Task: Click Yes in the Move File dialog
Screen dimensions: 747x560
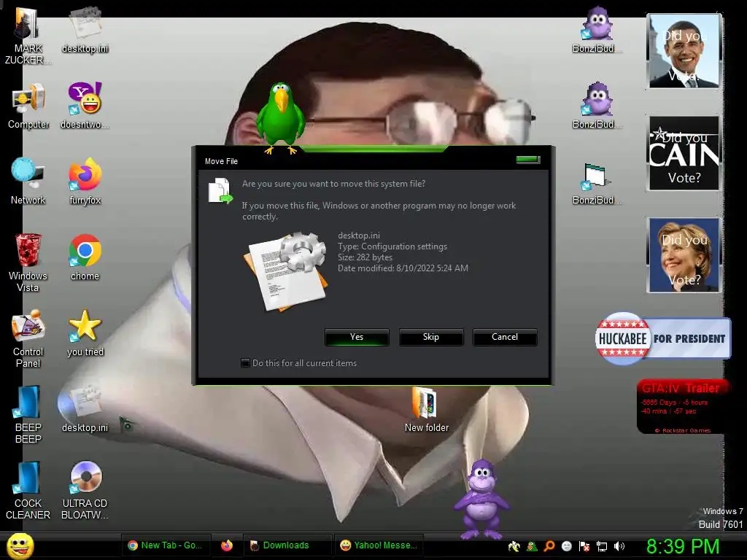Action: click(357, 337)
